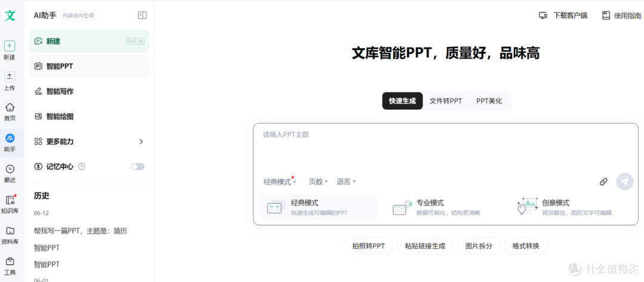Open 智能PPT in the assistant menu
This screenshot has height=282, width=644.
pyautogui.click(x=89, y=66)
